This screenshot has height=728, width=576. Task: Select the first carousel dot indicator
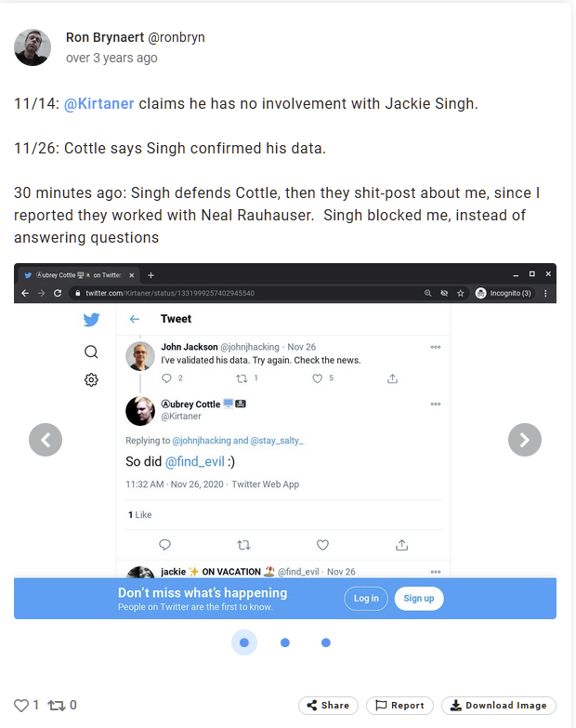tap(244, 642)
